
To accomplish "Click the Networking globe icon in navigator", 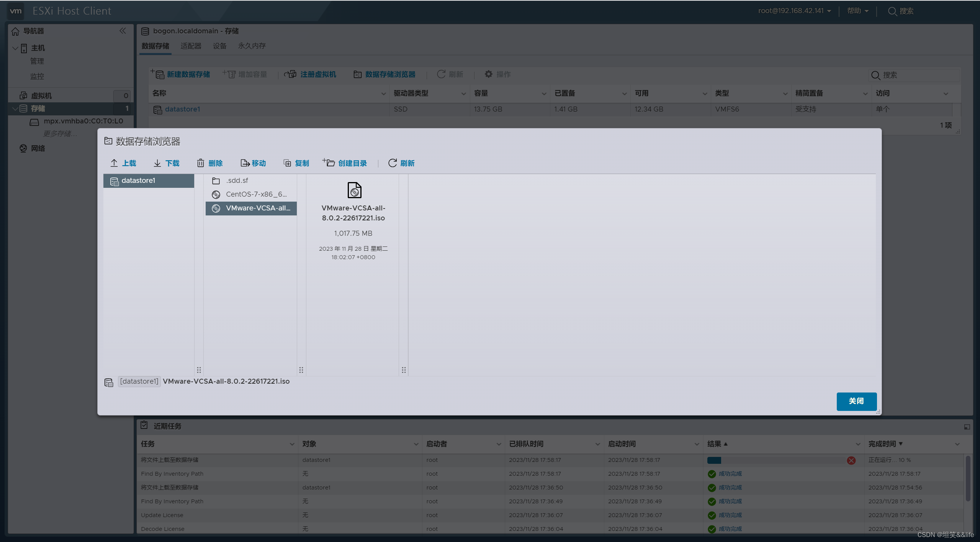I will click(x=23, y=148).
